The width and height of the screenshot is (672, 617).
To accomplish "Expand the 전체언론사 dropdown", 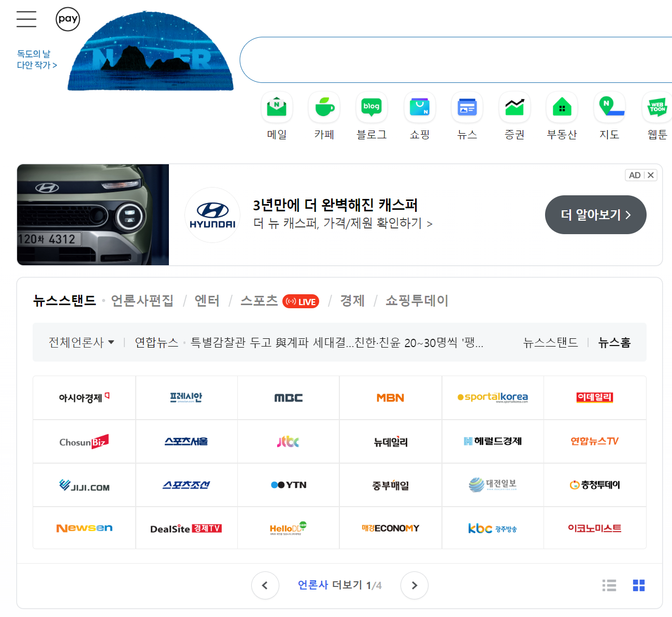I will coord(81,342).
